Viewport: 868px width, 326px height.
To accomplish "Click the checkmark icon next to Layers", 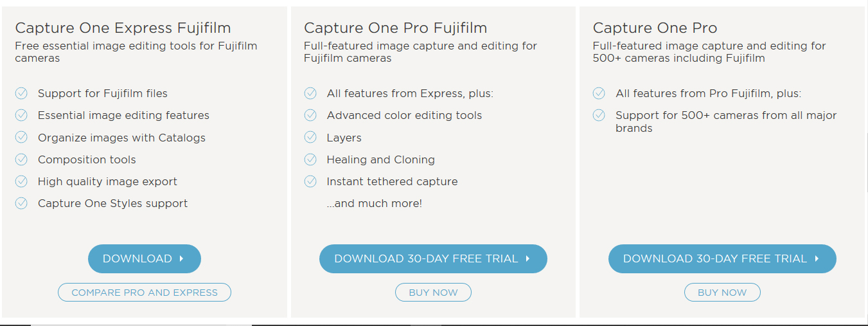I will [x=310, y=138].
